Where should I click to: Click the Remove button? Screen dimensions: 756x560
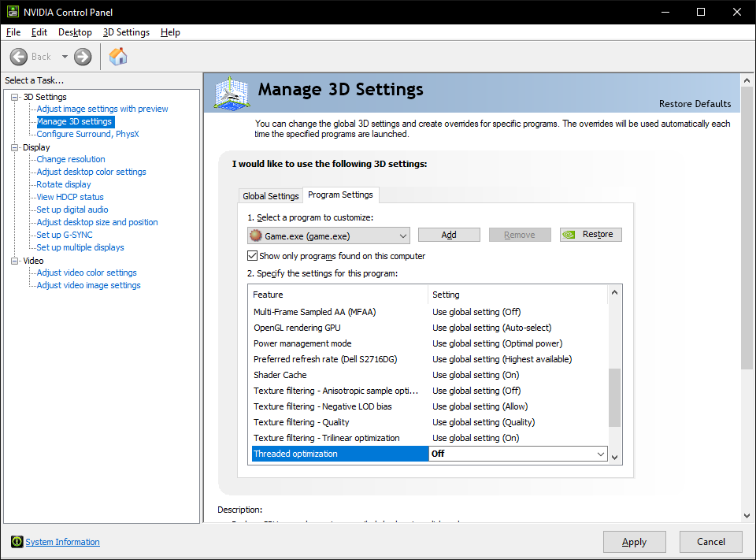520,235
